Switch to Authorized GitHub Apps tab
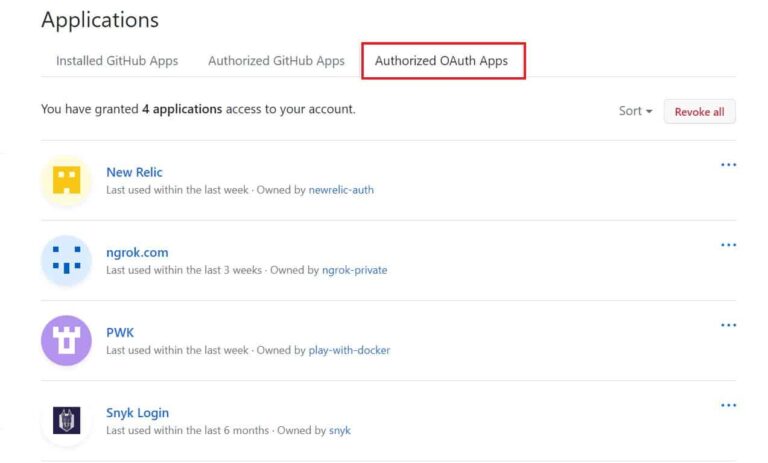Image resolution: width=768 pixels, height=463 pixels. (276, 61)
